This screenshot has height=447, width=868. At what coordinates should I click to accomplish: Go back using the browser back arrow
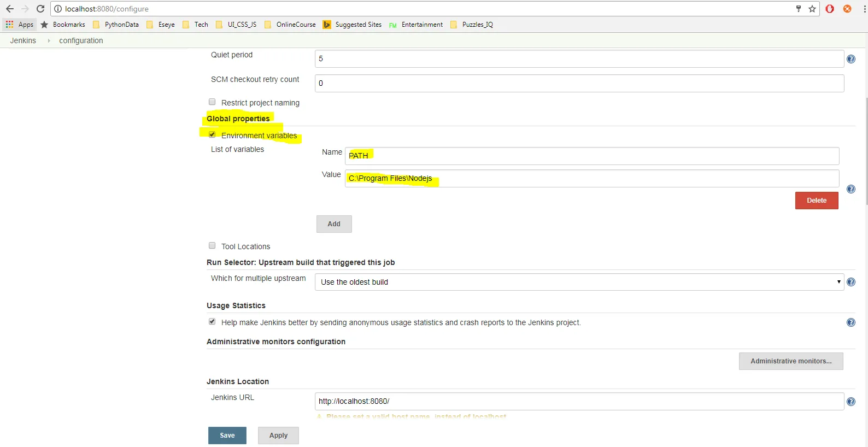point(10,9)
